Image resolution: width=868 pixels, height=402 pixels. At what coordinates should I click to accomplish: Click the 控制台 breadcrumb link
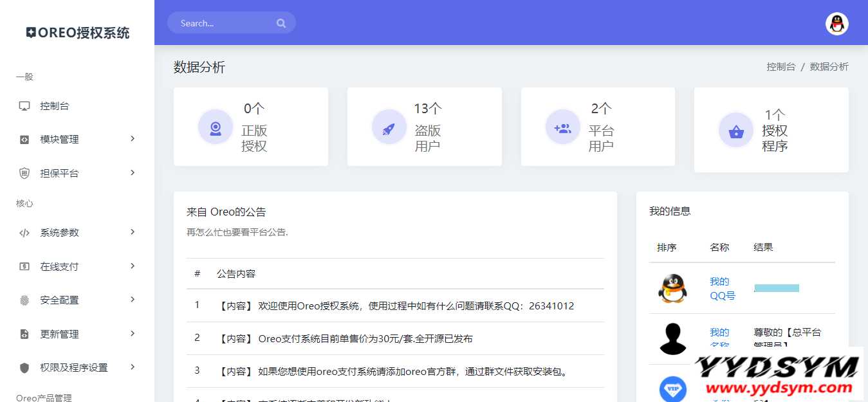[x=780, y=67]
